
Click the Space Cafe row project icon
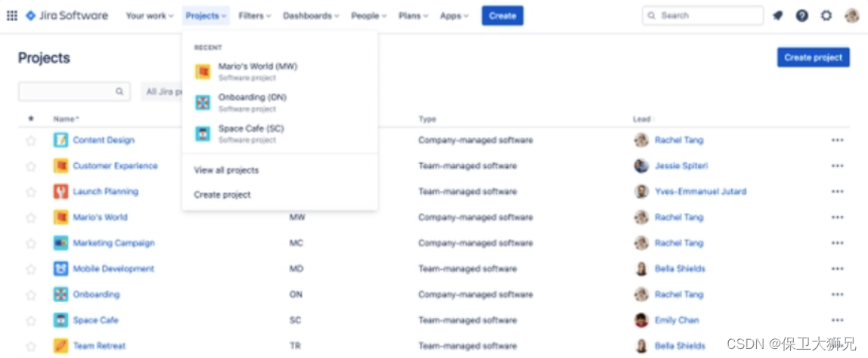click(61, 320)
